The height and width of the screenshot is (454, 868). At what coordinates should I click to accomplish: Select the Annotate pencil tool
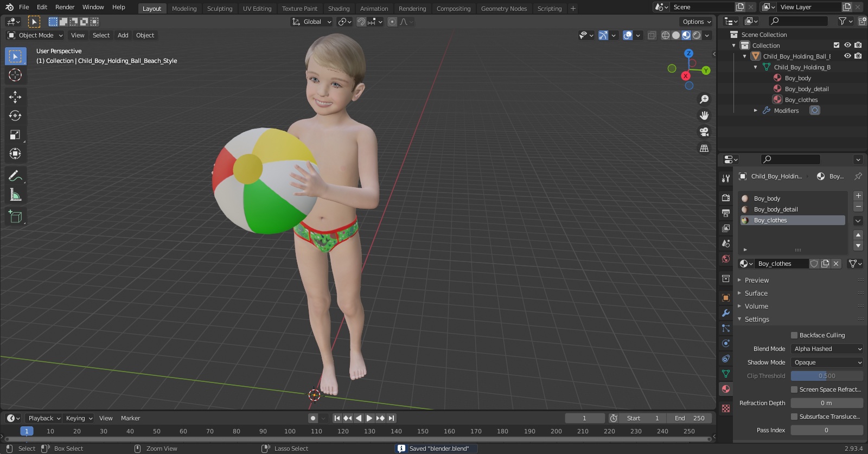tap(15, 176)
